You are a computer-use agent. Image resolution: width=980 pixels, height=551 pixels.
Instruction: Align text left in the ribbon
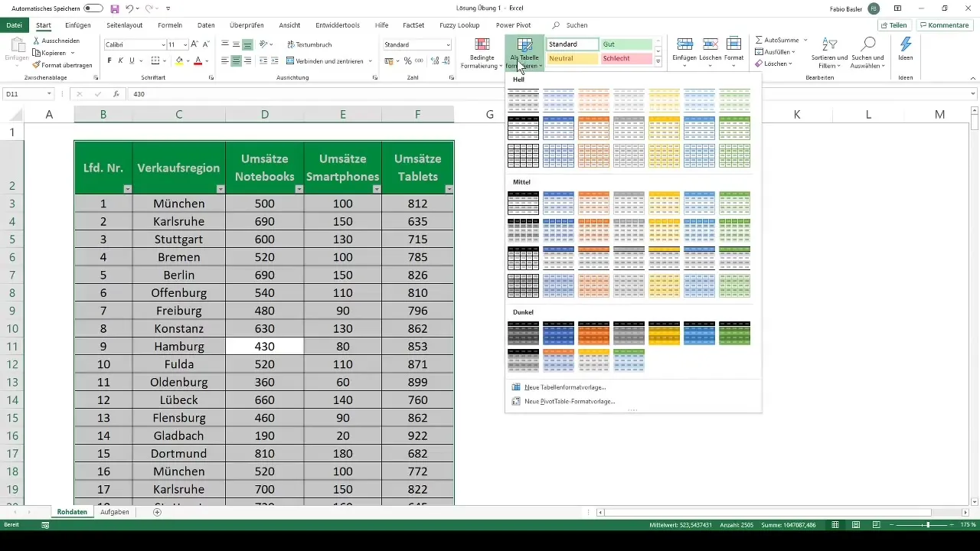coord(226,60)
